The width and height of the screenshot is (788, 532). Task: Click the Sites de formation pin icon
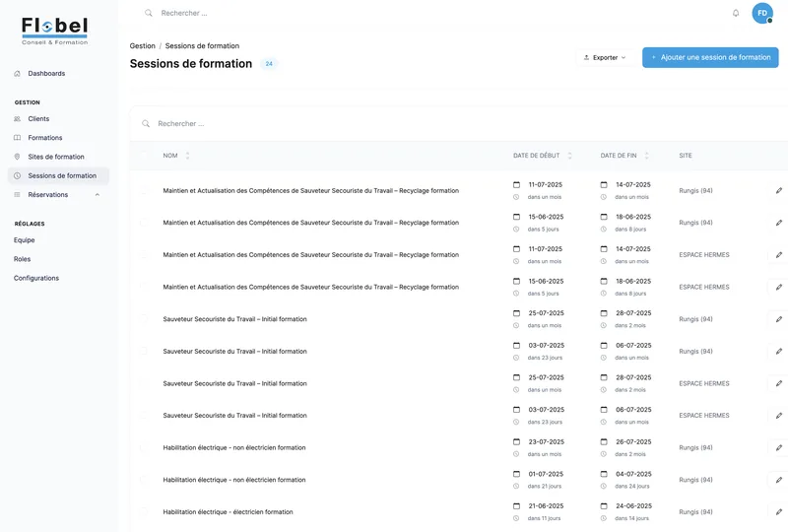click(17, 157)
